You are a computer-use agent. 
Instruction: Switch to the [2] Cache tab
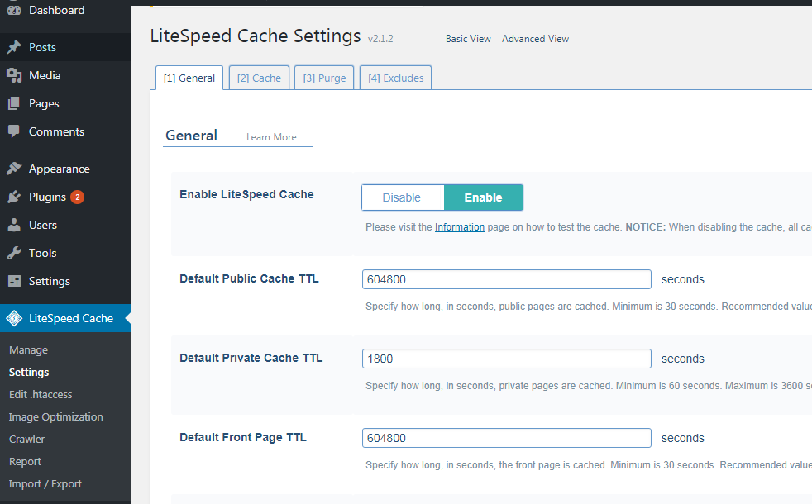coord(259,78)
